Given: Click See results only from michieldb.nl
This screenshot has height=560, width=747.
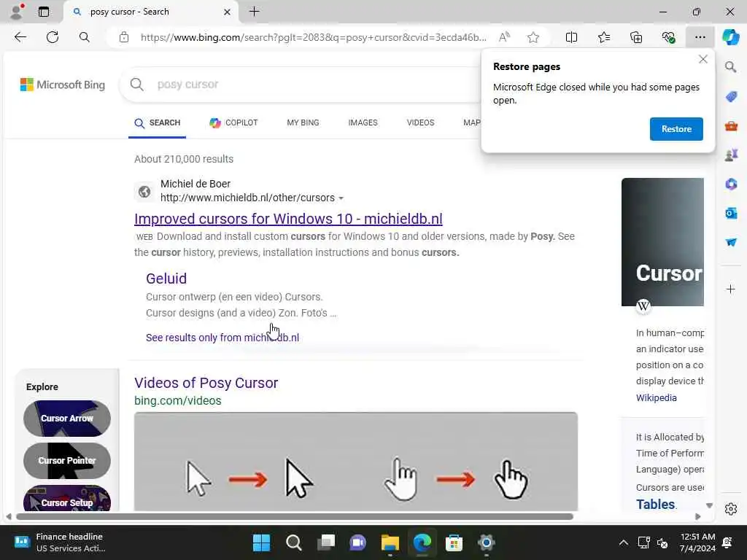Looking at the screenshot, I should click(222, 338).
